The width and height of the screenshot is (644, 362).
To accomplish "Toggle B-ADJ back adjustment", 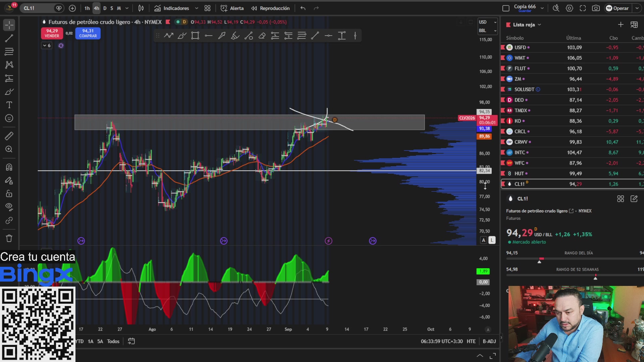I will click(x=489, y=341).
